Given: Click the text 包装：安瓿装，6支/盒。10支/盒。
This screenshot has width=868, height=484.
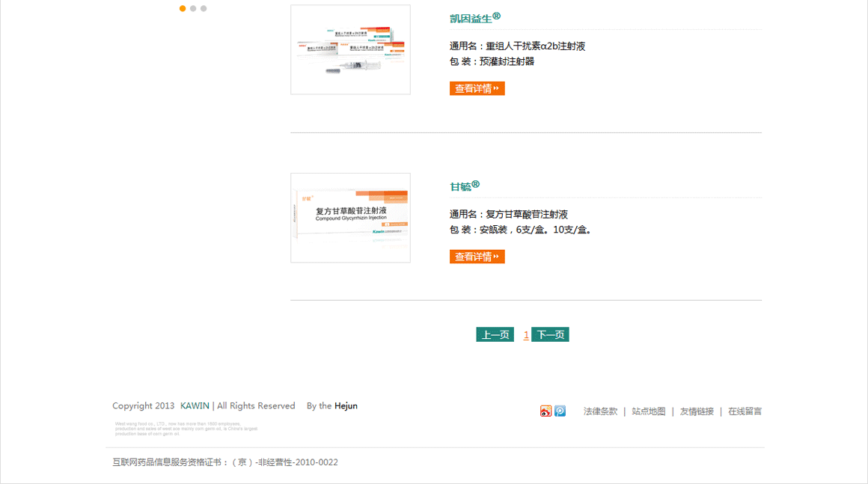Looking at the screenshot, I should (x=520, y=230).
